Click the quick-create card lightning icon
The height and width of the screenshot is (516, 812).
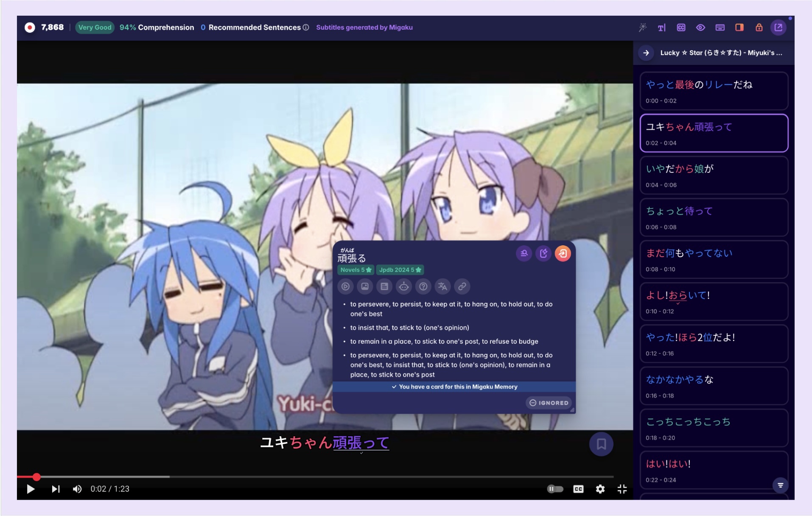(x=543, y=253)
